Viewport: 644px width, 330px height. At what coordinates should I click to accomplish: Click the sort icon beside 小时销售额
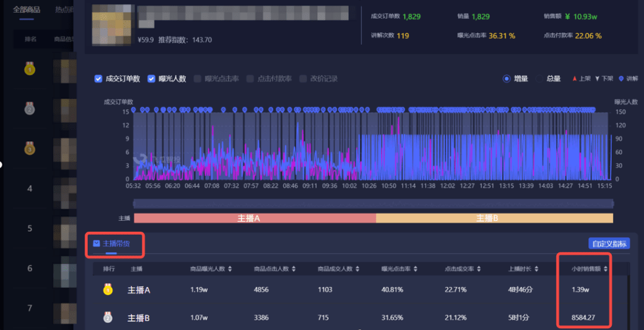click(x=606, y=269)
